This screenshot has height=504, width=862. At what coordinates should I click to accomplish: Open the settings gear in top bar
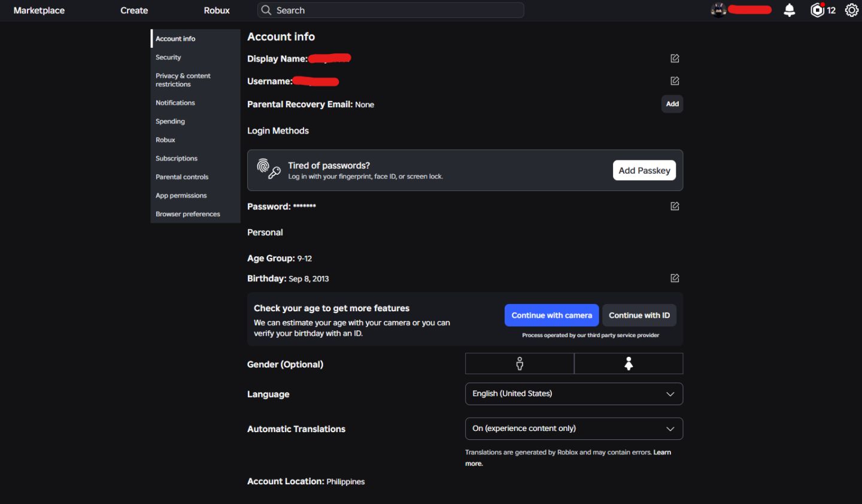(852, 10)
